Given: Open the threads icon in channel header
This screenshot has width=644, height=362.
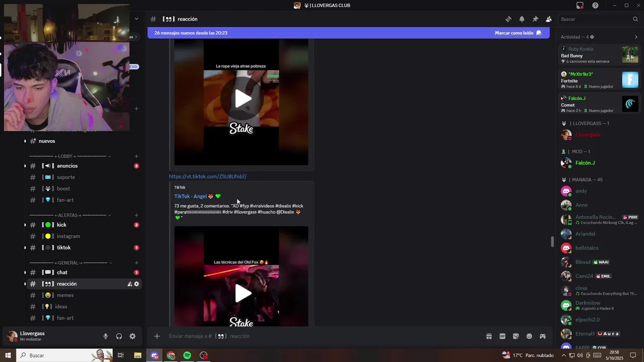Looking at the screenshot, I should click(x=508, y=19).
